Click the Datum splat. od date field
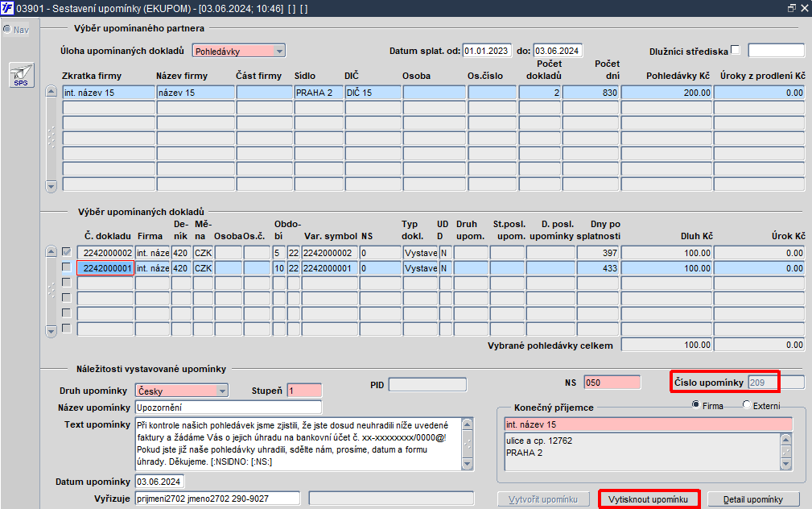 coord(487,51)
